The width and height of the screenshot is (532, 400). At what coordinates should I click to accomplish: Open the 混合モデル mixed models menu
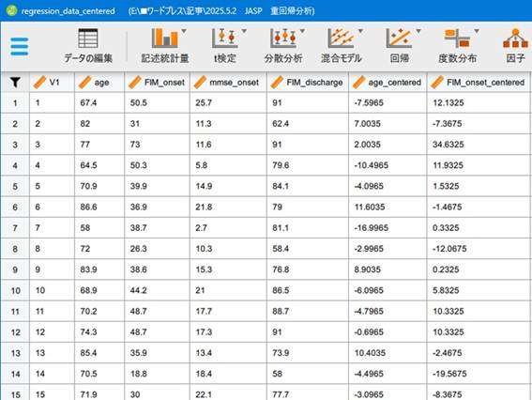[x=341, y=46]
